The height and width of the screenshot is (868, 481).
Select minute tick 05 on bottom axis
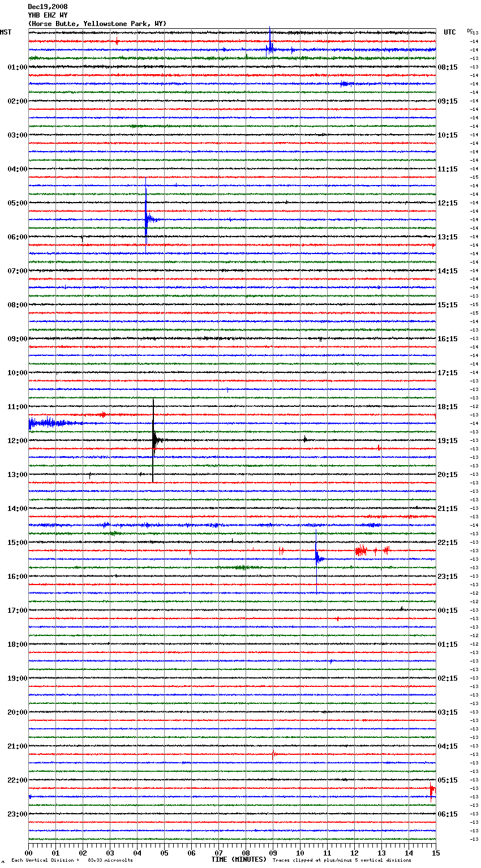coord(164,853)
